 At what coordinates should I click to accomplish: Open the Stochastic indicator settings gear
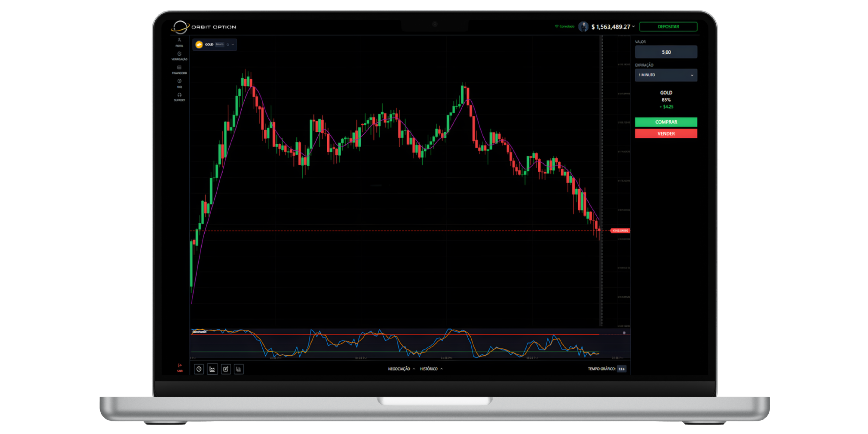coord(624,333)
